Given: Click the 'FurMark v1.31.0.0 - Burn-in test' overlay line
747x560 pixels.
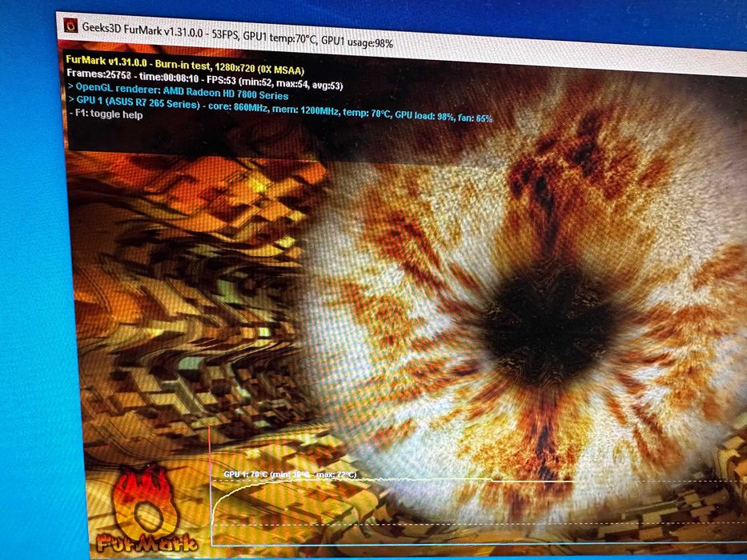Looking at the screenshot, I should click(x=184, y=66).
